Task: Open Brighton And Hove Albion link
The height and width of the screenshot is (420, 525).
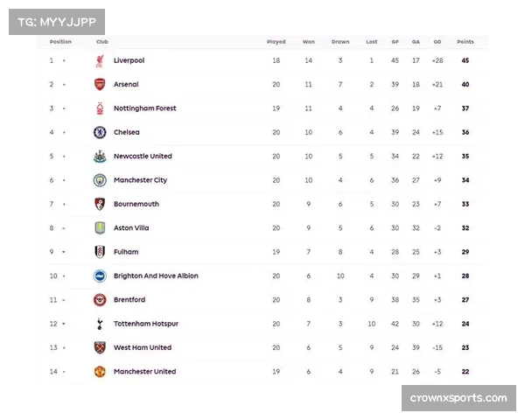Action: point(156,276)
